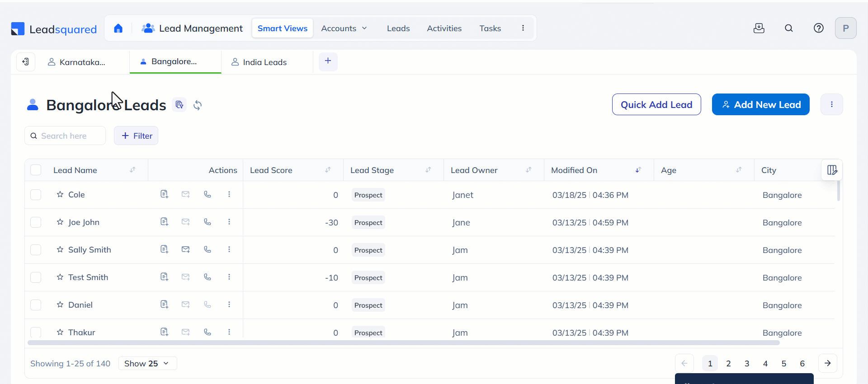Tick the checkbox for Thakur
Screen dimensions: 868x384
36,332
